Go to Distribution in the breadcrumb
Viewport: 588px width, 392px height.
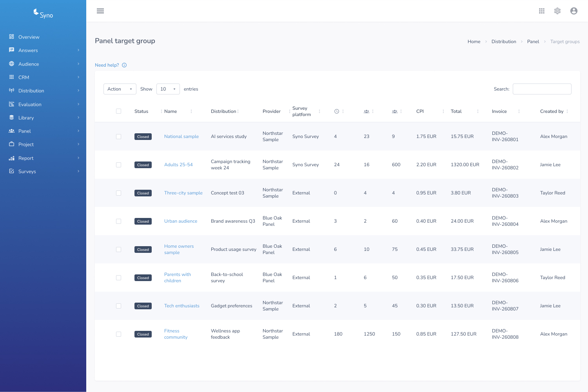pos(504,42)
